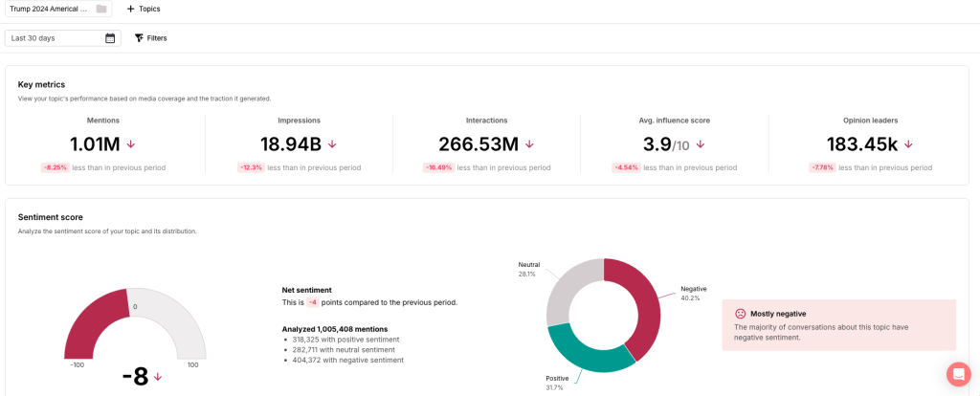Click the Key metrics heading

pyautogui.click(x=41, y=84)
